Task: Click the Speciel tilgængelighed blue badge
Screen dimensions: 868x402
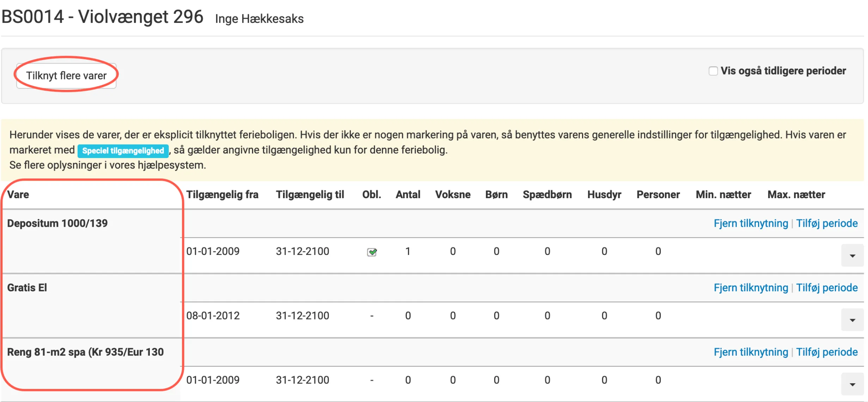Action: (123, 151)
